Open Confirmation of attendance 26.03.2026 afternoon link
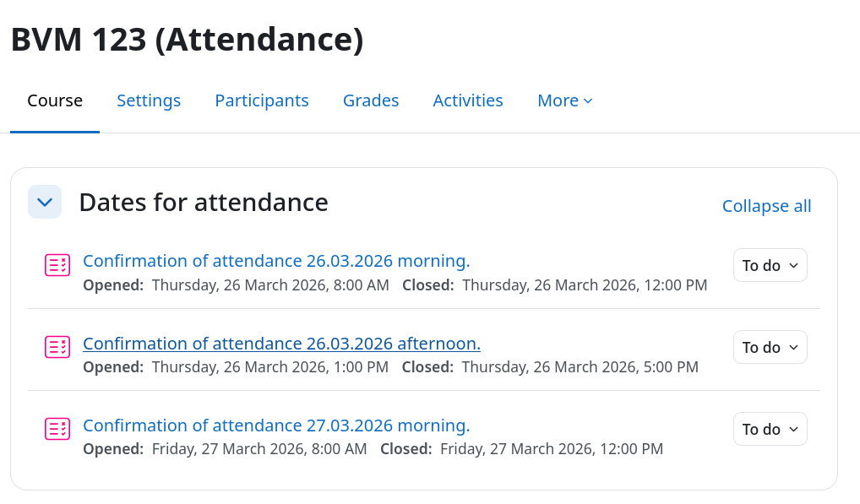860x504 pixels. [281, 344]
